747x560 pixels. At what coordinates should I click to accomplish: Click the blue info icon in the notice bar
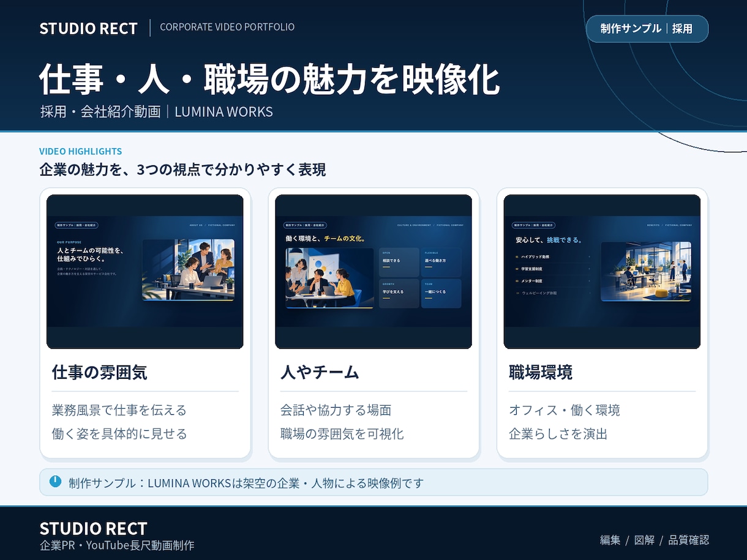[x=55, y=482]
